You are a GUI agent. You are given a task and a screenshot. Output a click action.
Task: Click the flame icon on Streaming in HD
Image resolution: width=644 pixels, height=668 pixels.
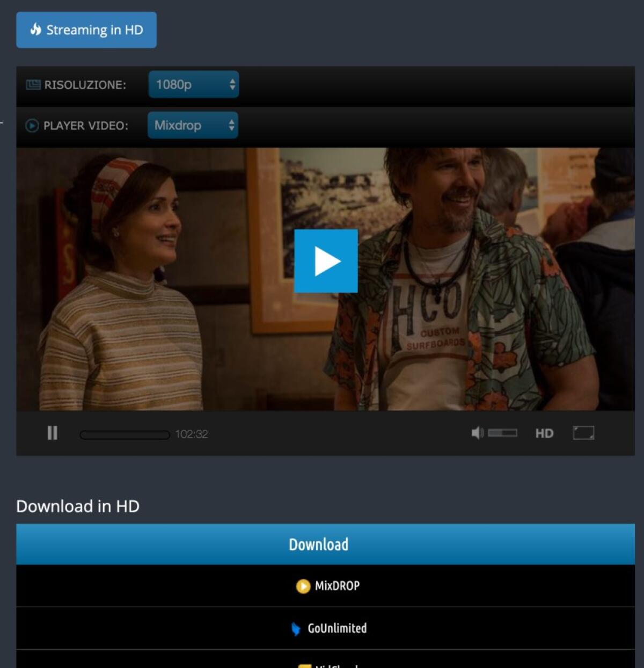pos(35,30)
